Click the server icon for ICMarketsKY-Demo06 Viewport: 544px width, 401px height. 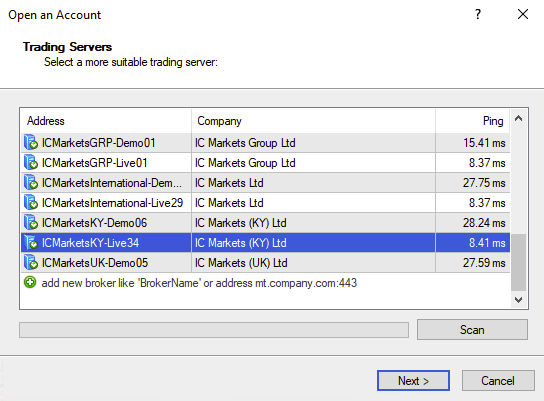pos(31,223)
